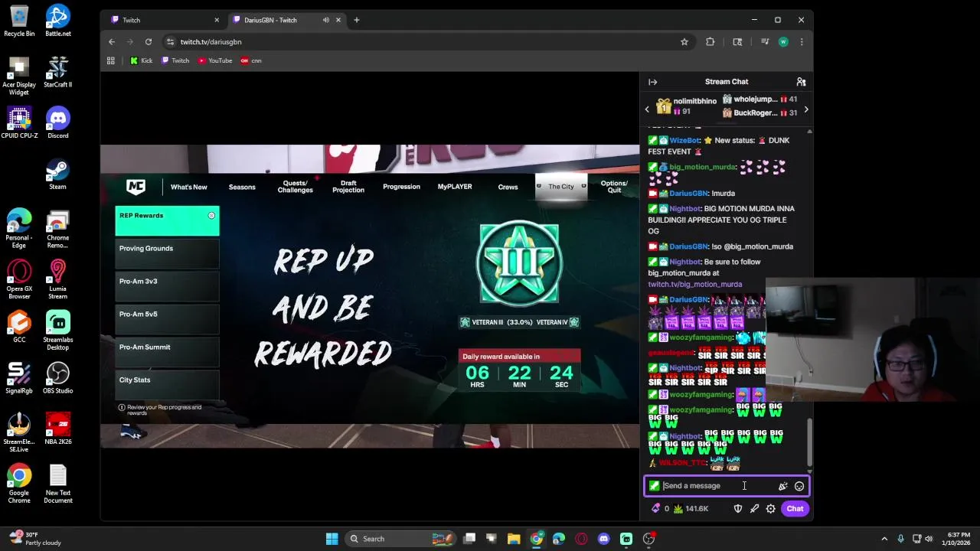Collapse the Stream Chat panel
980x551 pixels.
(653, 82)
